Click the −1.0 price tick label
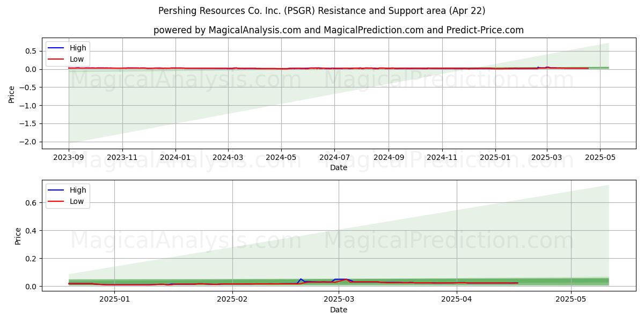This screenshot has height=322, width=644. [27, 105]
